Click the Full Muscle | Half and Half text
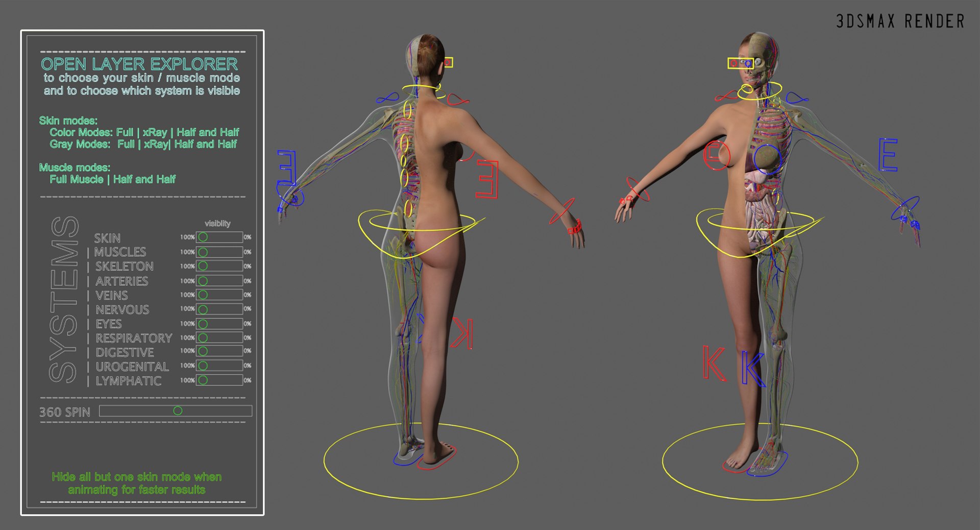 (x=112, y=179)
